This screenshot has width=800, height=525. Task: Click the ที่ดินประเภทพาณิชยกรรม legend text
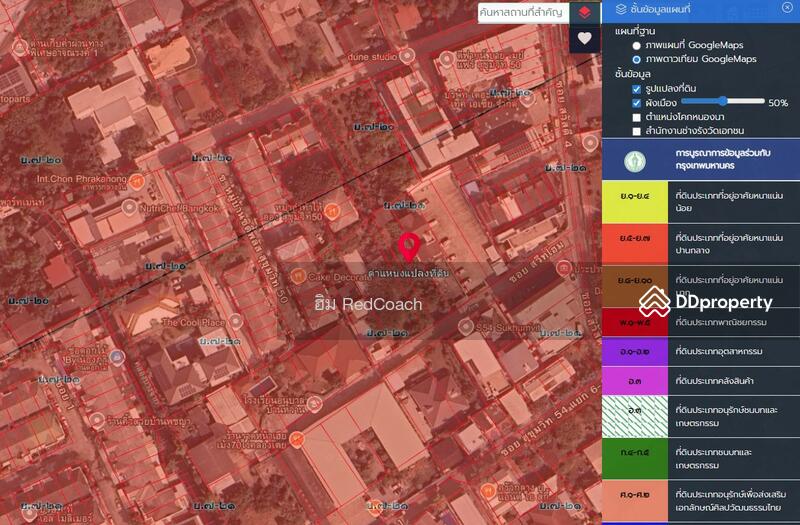pyautogui.click(x=721, y=322)
